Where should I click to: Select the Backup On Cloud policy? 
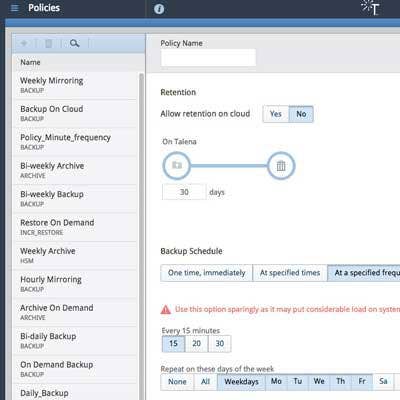point(75,113)
